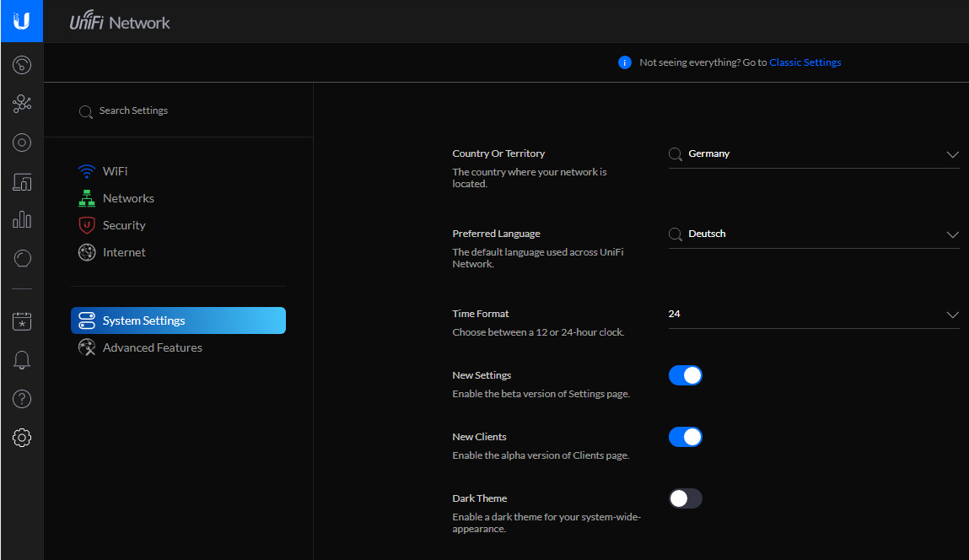Viewport: 969px width, 560px height.
Task: Click the 'Preferred Language' label
Action: click(496, 234)
